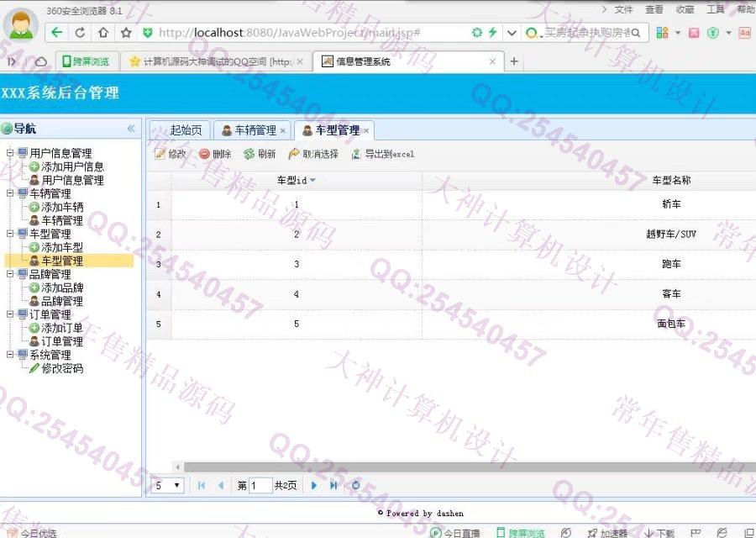
Task: Collapse the 订单管理 tree node
Action: tap(10, 314)
